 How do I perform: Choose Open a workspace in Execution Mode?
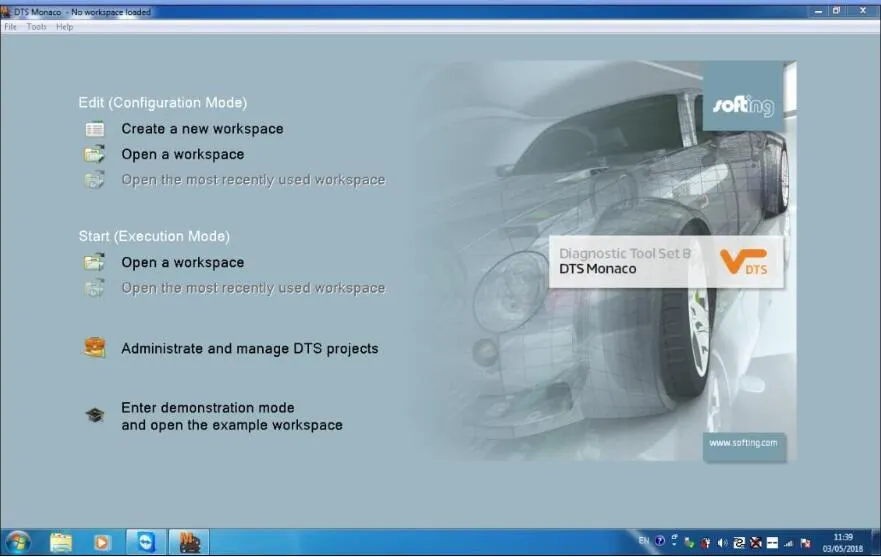pyautogui.click(x=183, y=262)
